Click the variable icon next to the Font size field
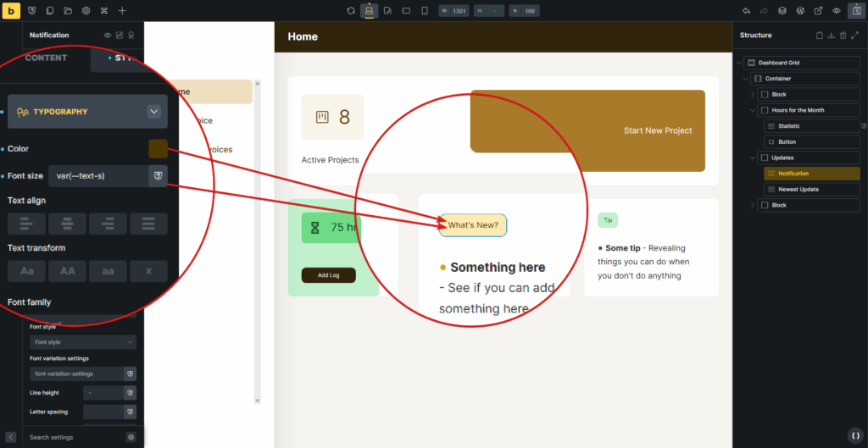Viewport: 868px width, 448px height. point(159,176)
